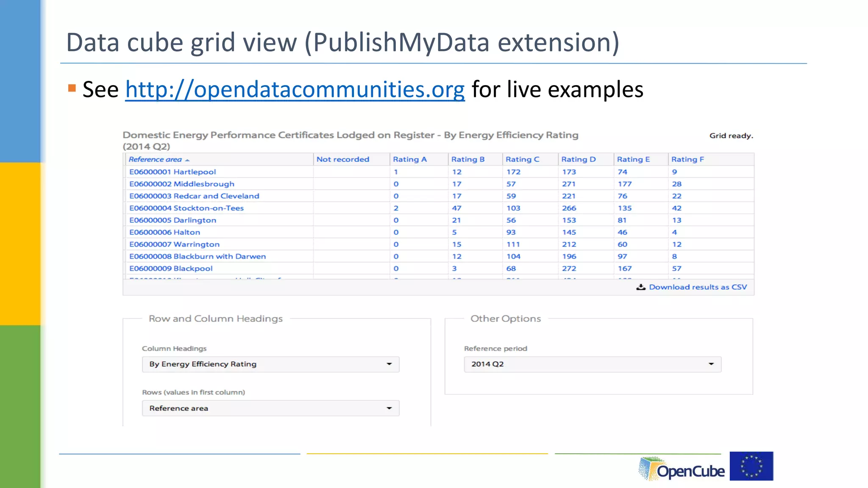Click the slide title Data cube grid view
Viewport: 868px width, 488px height.
[343, 43]
